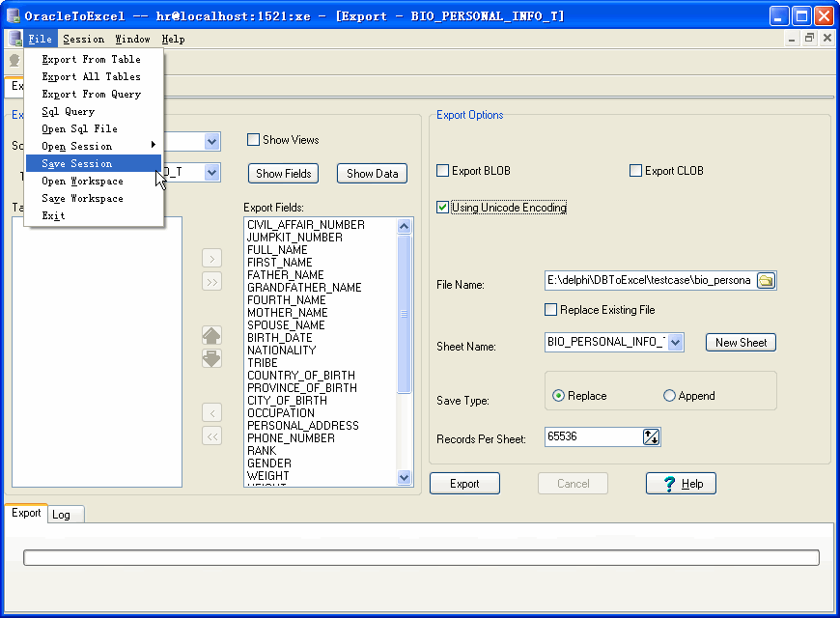Move selected field up with arrow icon
The width and height of the screenshot is (840, 618).
(x=211, y=335)
